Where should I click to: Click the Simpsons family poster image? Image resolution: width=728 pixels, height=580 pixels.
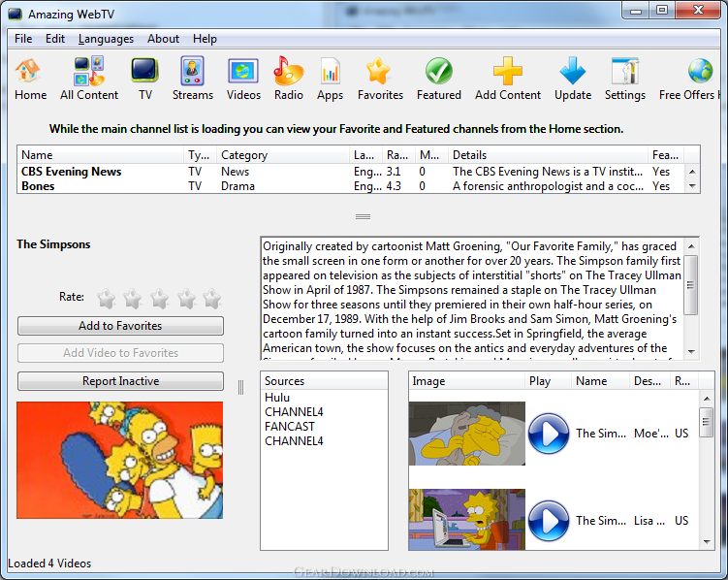click(120, 460)
